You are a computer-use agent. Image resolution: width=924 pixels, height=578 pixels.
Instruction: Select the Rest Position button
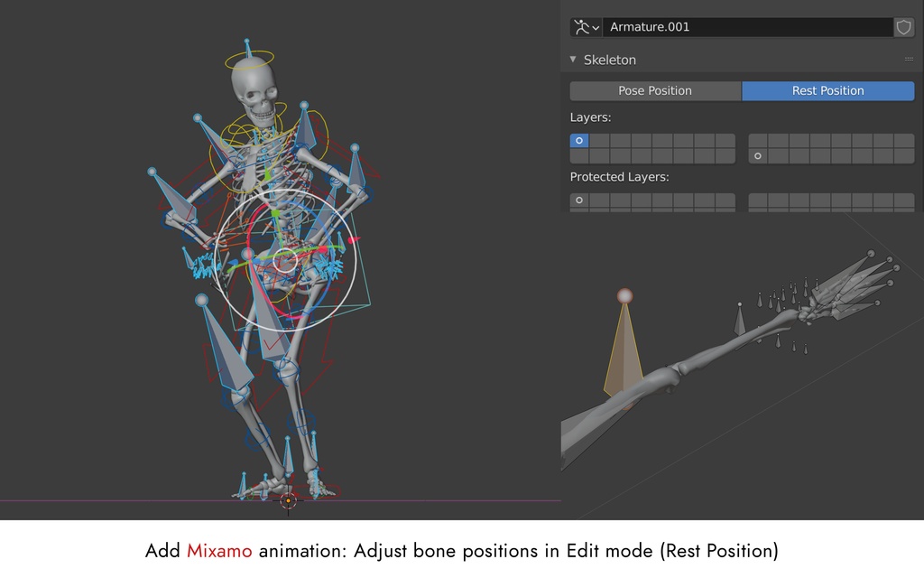828,91
